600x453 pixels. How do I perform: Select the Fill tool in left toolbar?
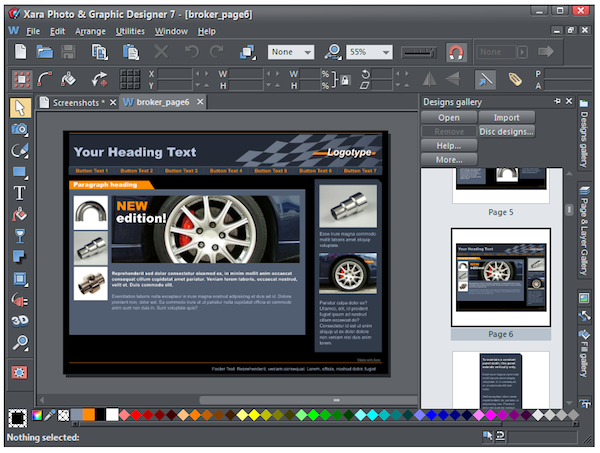coord(20,215)
